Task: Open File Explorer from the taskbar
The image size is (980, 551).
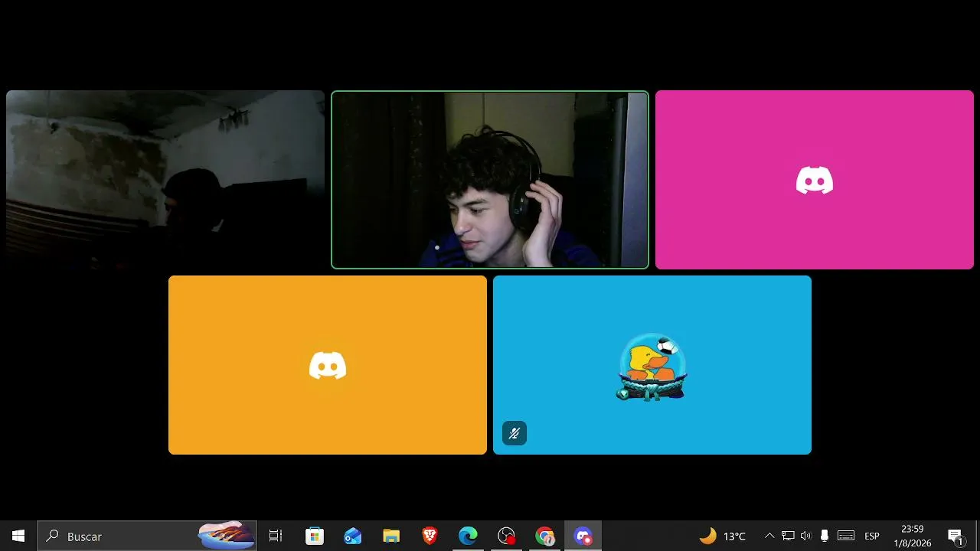Action: pos(391,536)
